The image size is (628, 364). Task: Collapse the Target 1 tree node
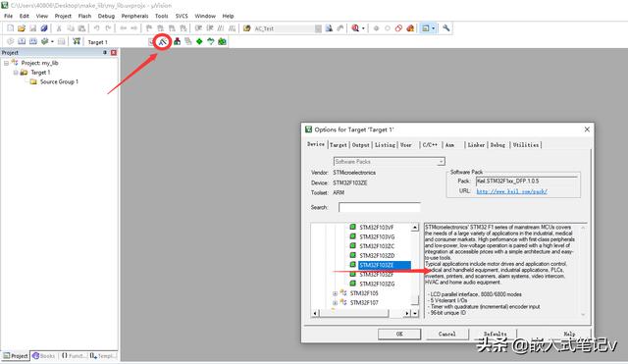[16, 73]
